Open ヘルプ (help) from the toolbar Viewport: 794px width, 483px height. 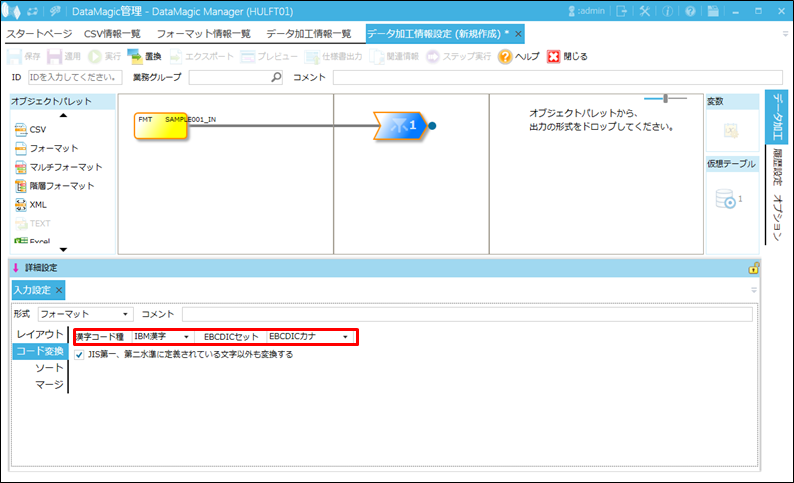tap(506, 56)
